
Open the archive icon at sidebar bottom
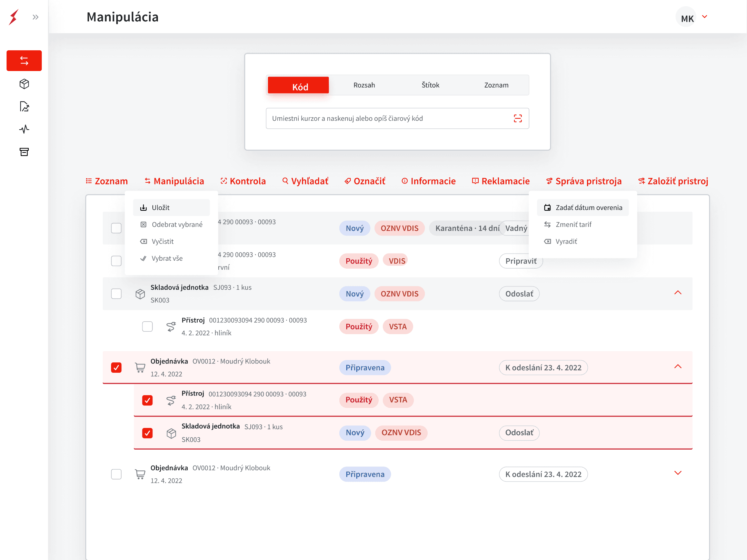coord(24,152)
